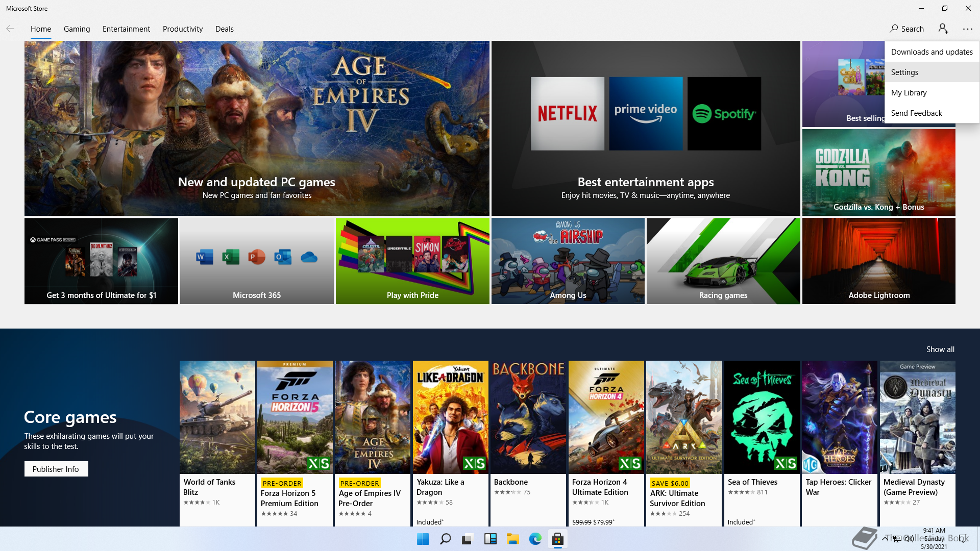Open Windows Start button on taskbar

[x=423, y=539]
